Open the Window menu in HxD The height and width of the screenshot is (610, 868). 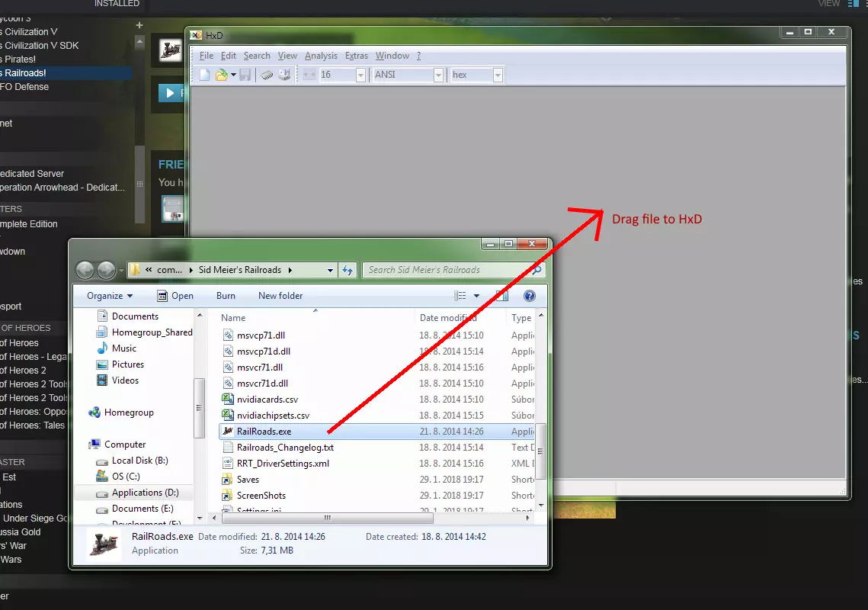tap(392, 56)
